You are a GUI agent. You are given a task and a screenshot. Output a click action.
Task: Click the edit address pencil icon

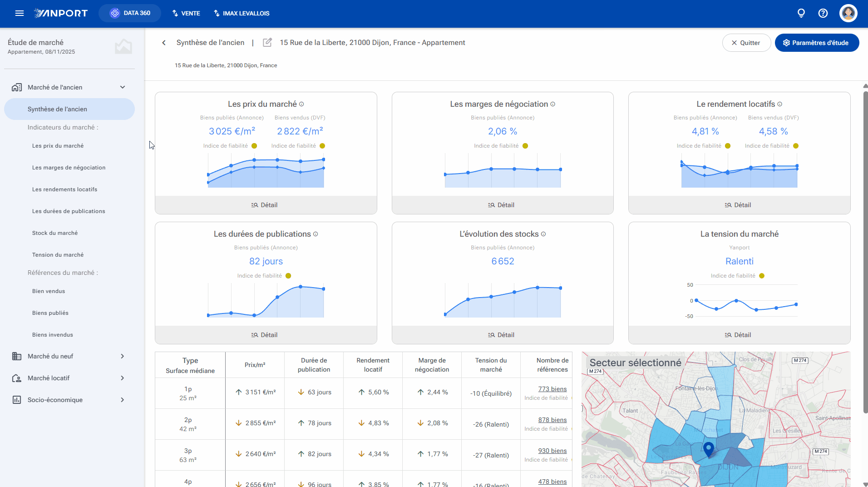267,42
